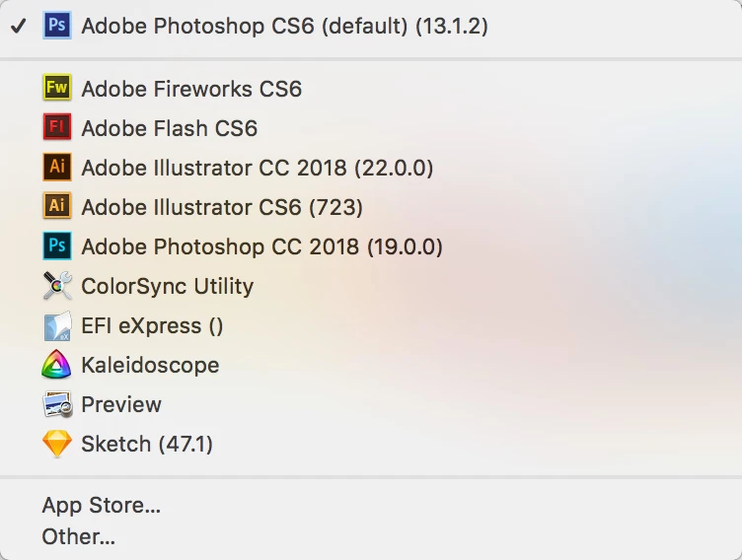Click the EFI eXpress icon
This screenshot has width=742, height=560.
(x=57, y=325)
